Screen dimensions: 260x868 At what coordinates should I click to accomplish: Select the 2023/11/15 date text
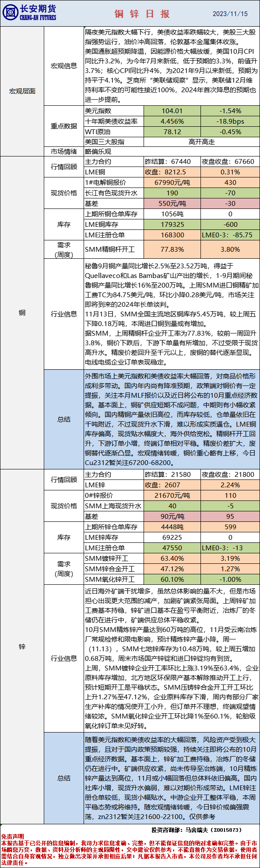(230, 14)
